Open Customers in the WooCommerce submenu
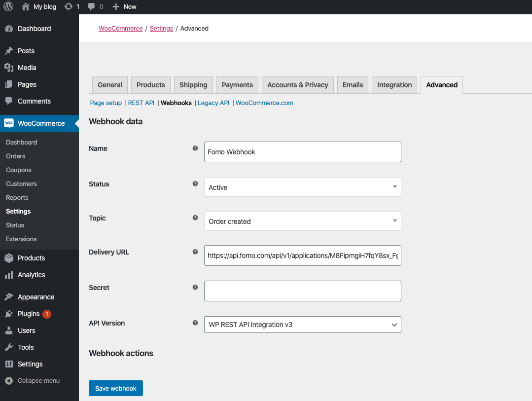532x401 pixels. (21, 183)
